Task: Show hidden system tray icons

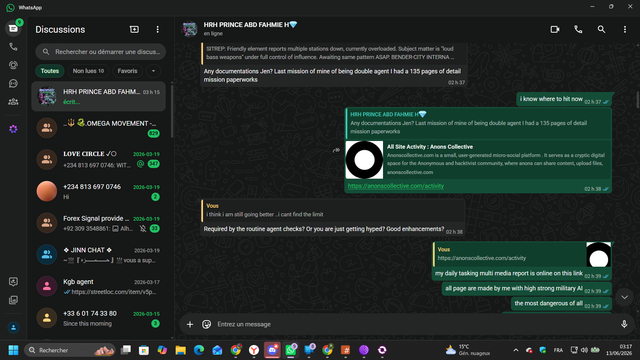Action: coord(516,350)
